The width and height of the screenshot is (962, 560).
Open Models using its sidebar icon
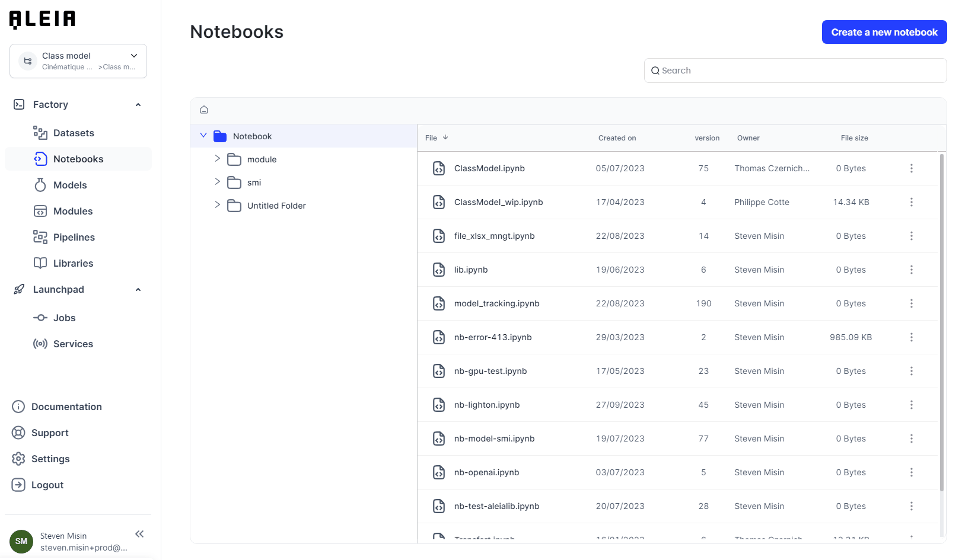(40, 185)
